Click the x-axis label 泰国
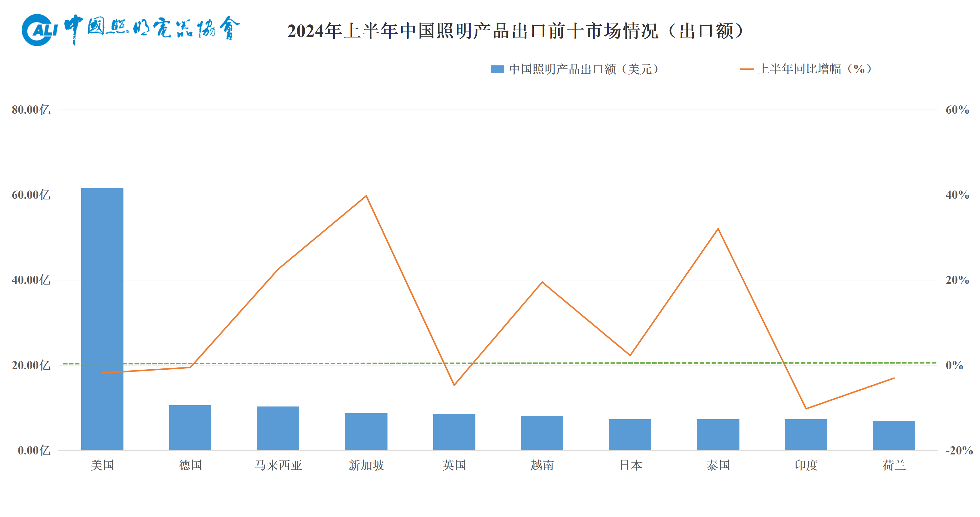The width and height of the screenshot is (980, 517). 718,465
